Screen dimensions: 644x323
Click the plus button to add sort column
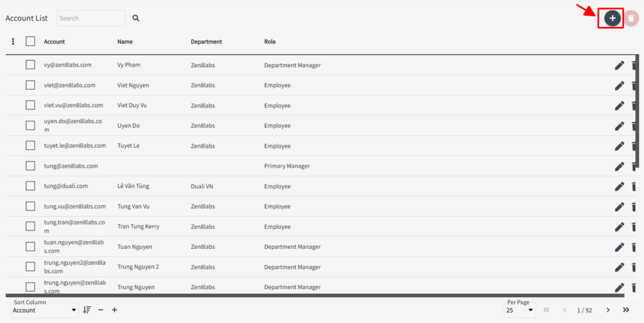click(114, 310)
